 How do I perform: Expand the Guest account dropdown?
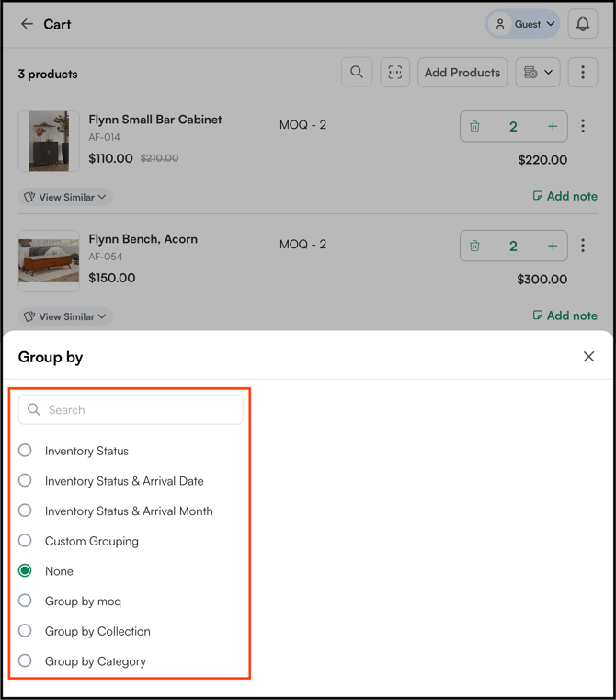(x=523, y=24)
